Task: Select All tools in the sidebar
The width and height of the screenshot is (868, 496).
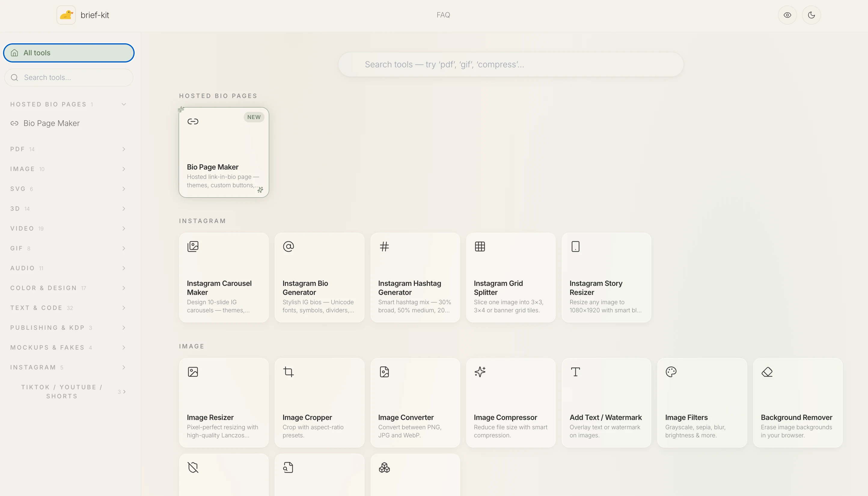Action: [69, 53]
